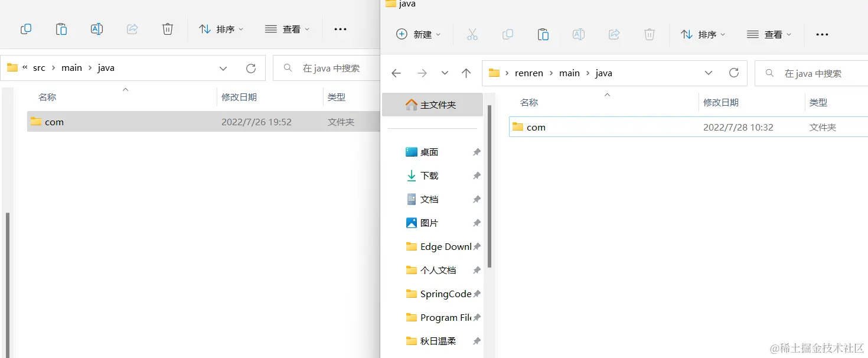Click Cut scissors icon in right window
The width and height of the screenshot is (868, 358).
tap(472, 34)
